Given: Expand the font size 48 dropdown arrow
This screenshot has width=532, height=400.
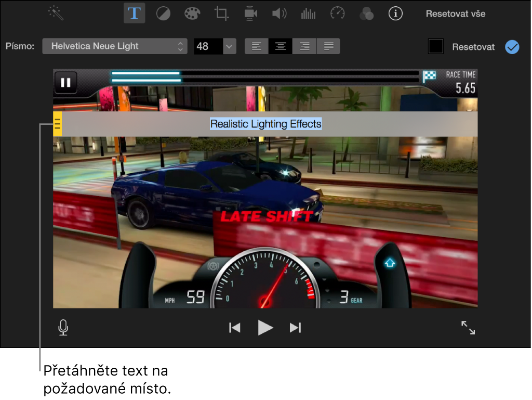Looking at the screenshot, I should point(229,46).
